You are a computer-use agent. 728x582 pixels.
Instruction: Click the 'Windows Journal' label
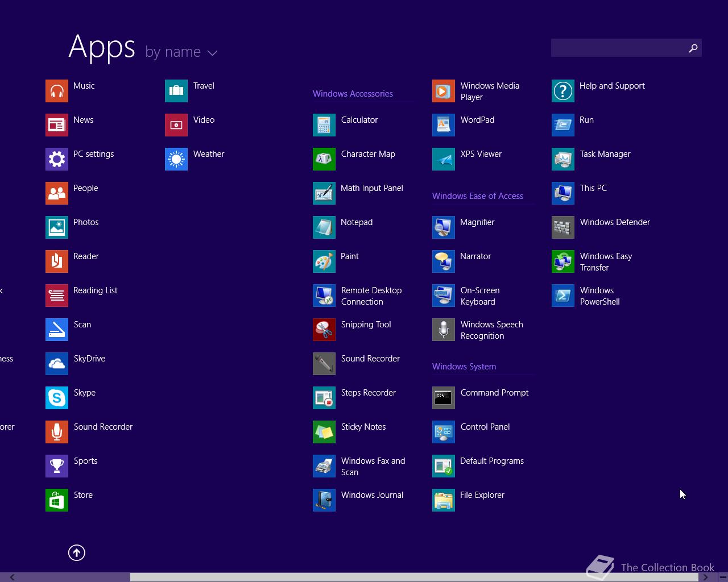372,495
